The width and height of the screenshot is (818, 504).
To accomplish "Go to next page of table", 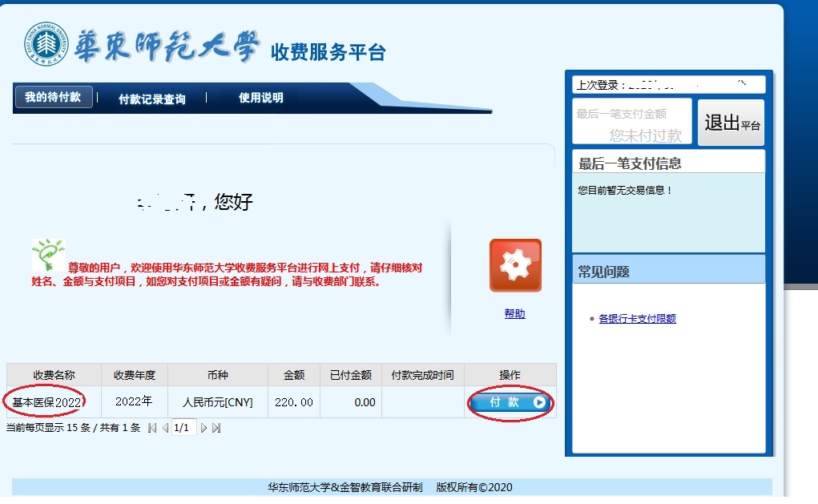I will point(203,429).
